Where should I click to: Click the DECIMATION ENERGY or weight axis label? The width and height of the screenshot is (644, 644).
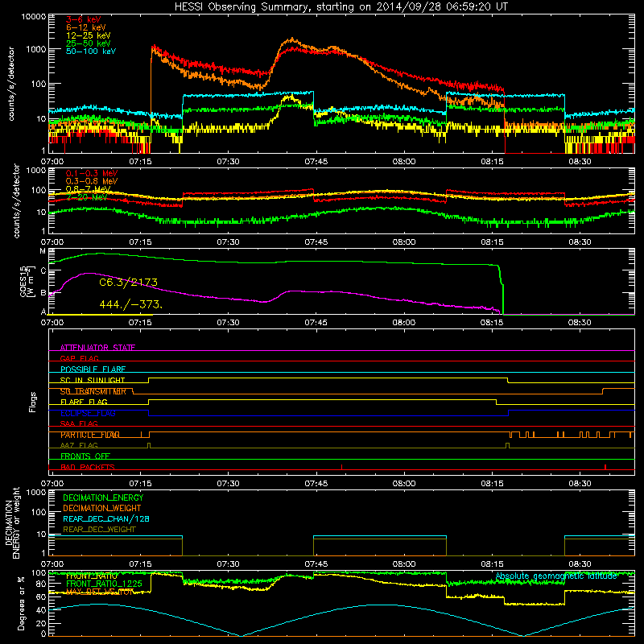(12, 522)
